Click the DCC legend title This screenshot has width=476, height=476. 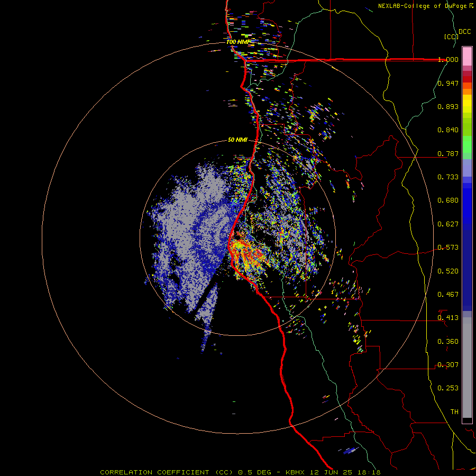pos(464,32)
